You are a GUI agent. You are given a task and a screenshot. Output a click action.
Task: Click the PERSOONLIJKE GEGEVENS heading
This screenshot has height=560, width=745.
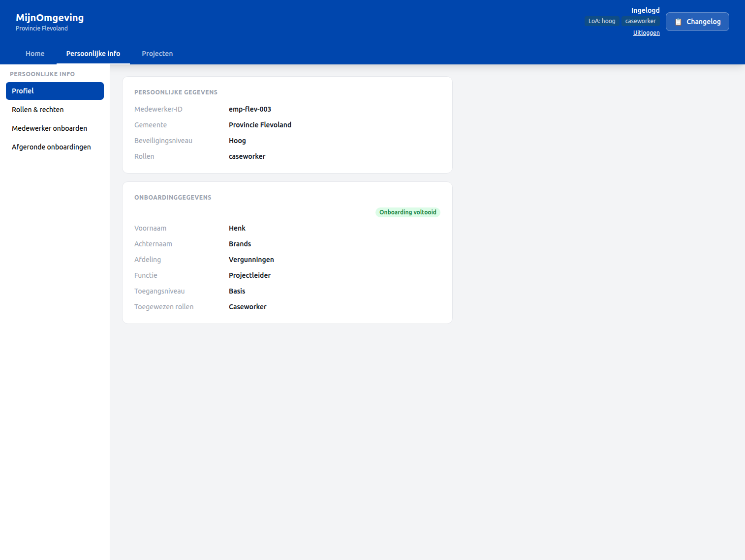click(x=176, y=92)
